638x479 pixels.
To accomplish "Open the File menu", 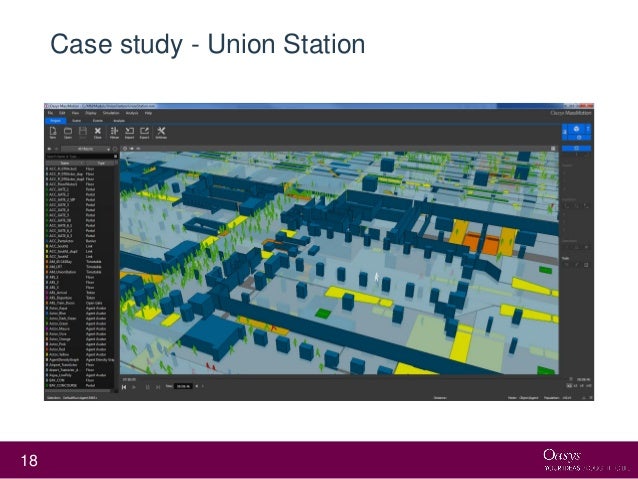I will coord(50,113).
